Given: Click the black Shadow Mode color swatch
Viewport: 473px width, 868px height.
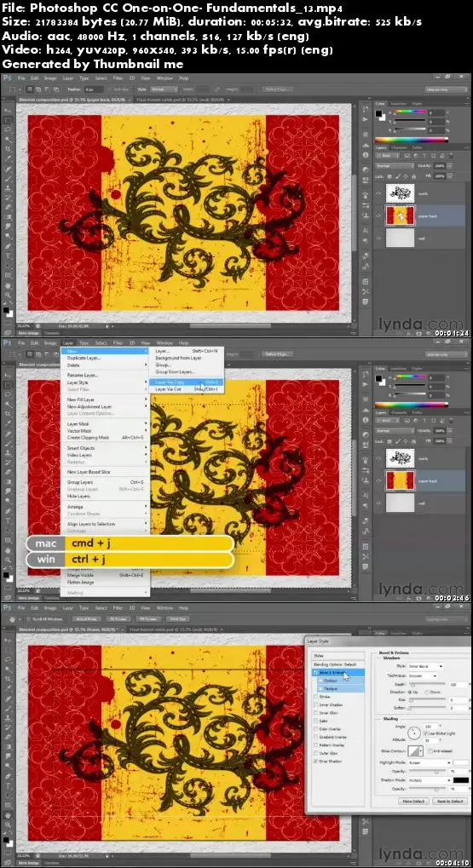Looking at the screenshot, I should tap(461, 780).
